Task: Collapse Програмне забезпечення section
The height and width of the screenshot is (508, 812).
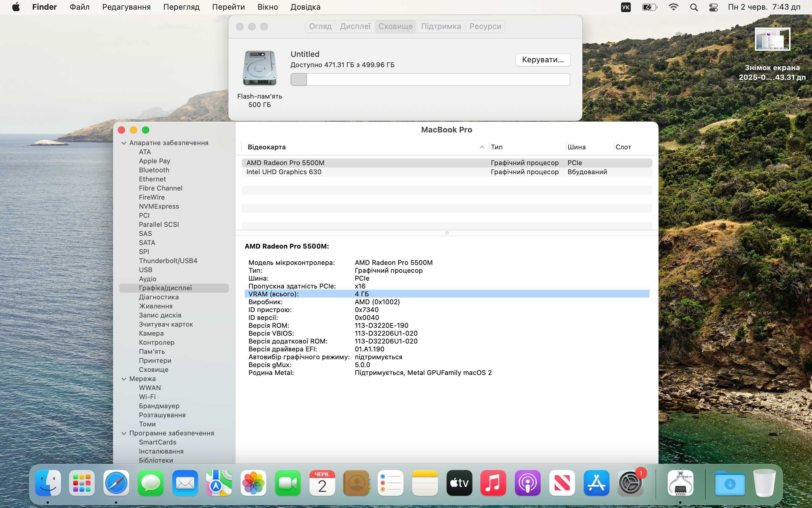Action: (x=124, y=433)
